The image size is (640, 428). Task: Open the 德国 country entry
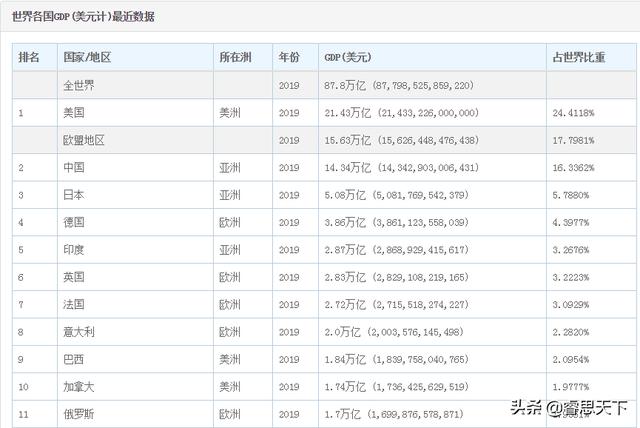tap(73, 222)
